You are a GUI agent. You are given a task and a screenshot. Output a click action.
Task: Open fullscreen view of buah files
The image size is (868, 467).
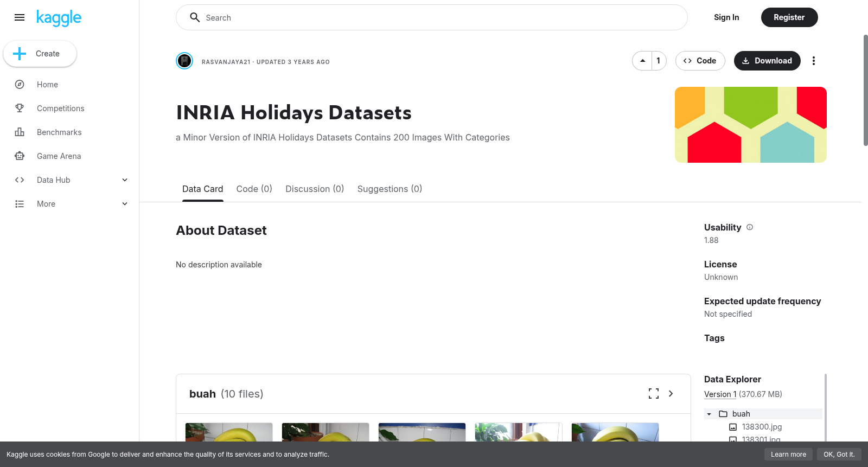(654, 394)
